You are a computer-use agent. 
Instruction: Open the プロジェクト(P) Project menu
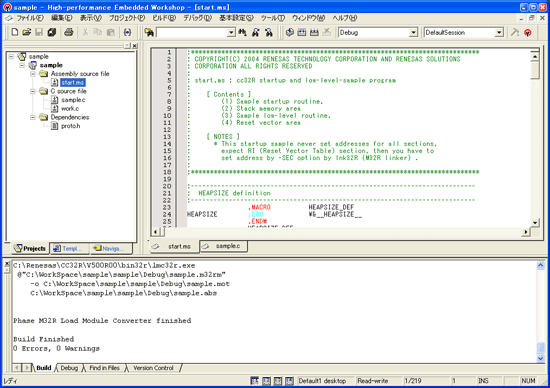click(x=127, y=18)
